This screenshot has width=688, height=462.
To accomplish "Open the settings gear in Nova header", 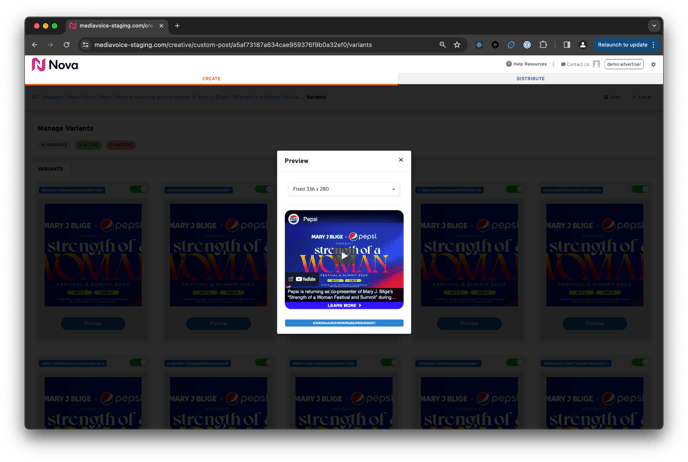I will click(653, 64).
